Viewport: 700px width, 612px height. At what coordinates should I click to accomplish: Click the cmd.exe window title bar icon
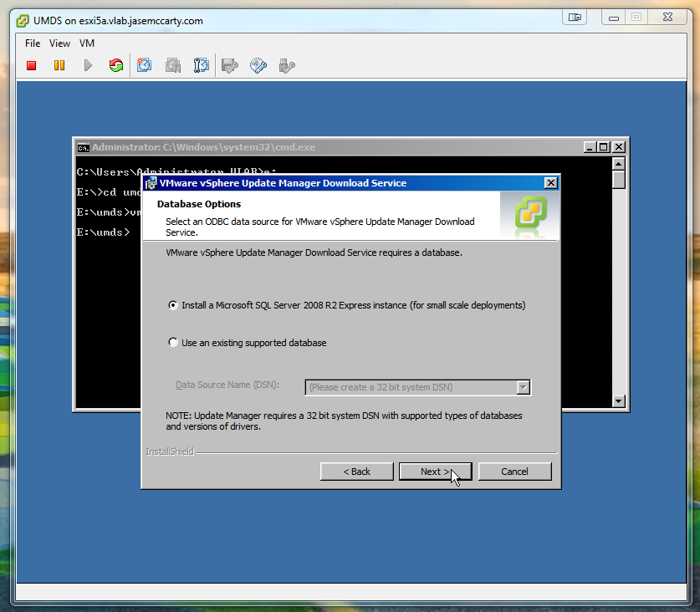click(83, 147)
